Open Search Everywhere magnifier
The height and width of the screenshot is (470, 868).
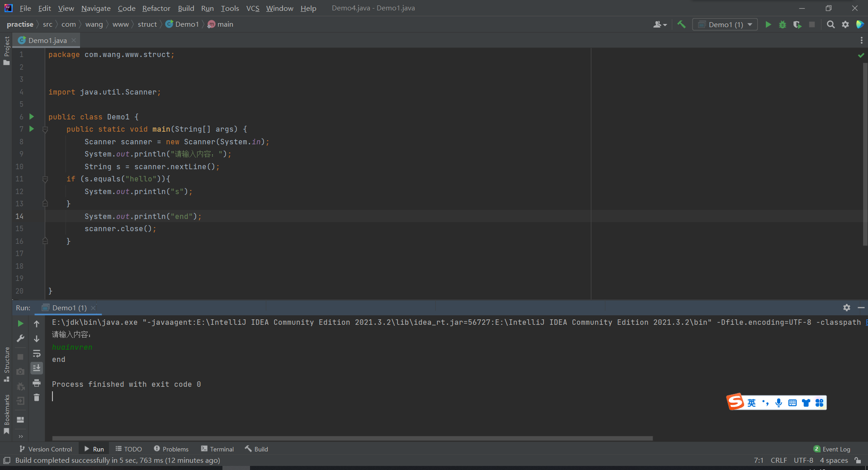pos(831,24)
